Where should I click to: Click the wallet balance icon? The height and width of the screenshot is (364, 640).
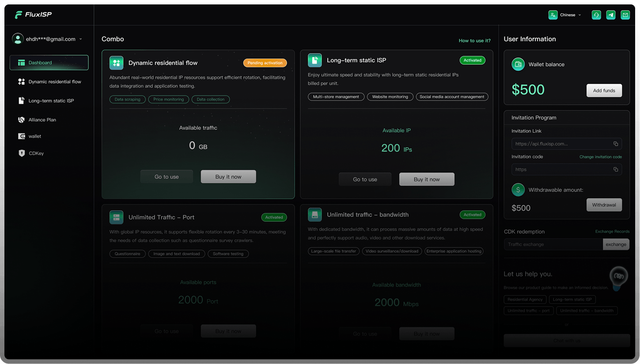tap(518, 64)
